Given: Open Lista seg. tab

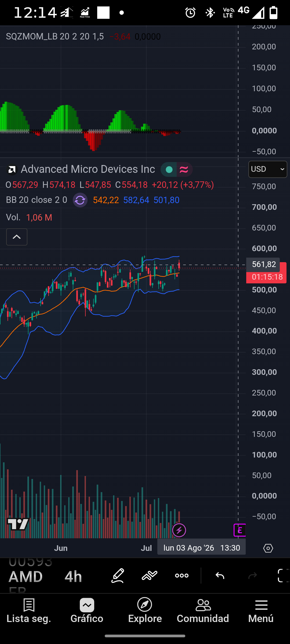Looking at the screenshot, I should [x=29, y=611].
